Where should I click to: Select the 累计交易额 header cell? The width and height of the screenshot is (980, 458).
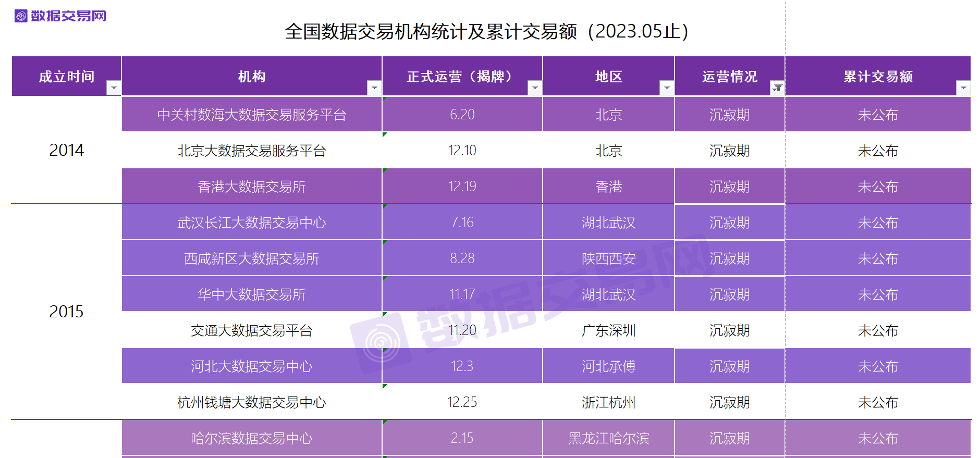[878, 76]
